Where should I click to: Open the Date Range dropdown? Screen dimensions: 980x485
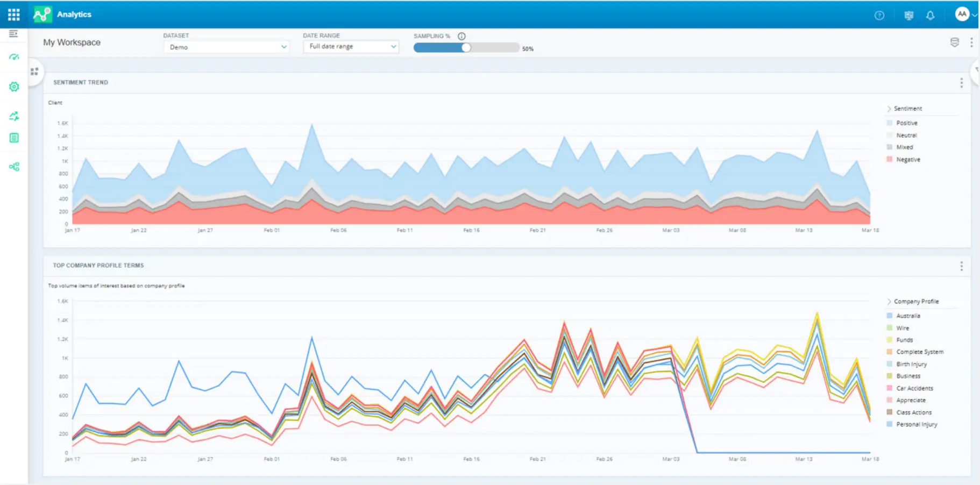click(x=351, y=46)
